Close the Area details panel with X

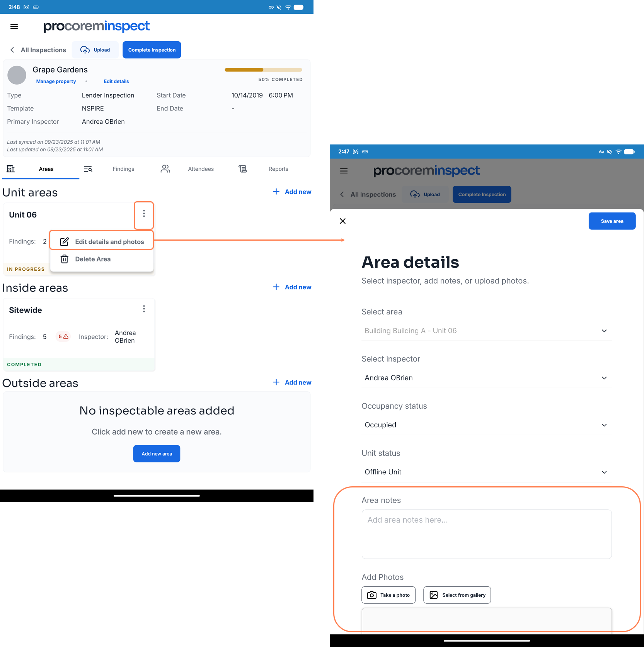pos(342,221)
